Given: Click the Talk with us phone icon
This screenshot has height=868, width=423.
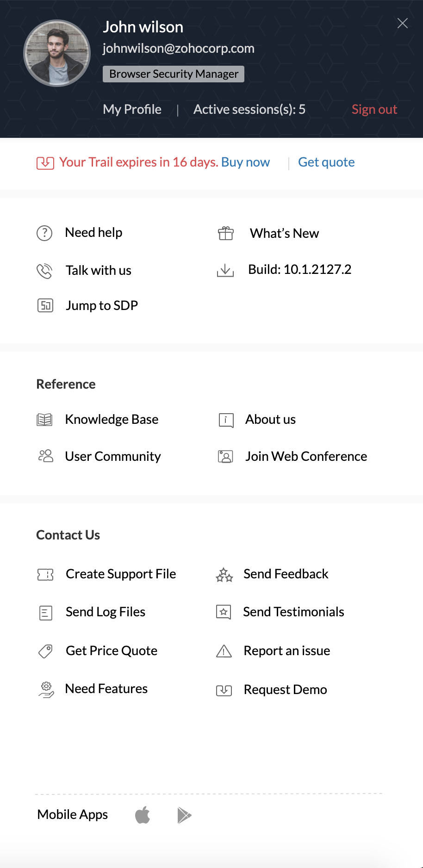Looking at the screenshot, I should (x=44, y=271).
